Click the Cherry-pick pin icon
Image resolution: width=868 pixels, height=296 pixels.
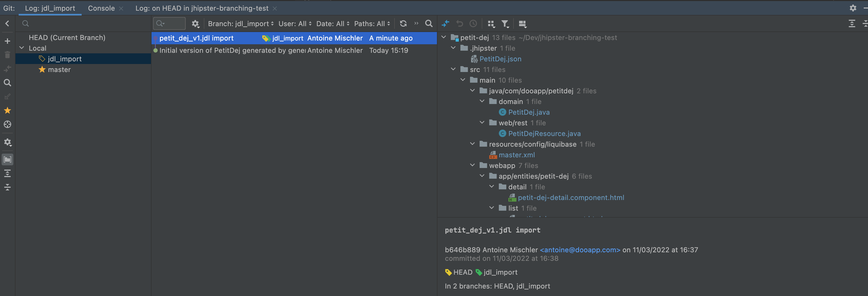445,23
